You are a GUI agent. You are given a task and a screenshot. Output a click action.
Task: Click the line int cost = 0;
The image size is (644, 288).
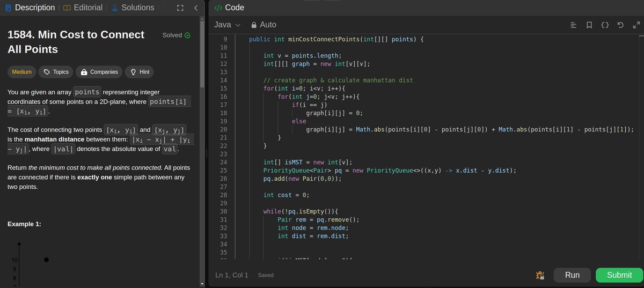point(287,195)
